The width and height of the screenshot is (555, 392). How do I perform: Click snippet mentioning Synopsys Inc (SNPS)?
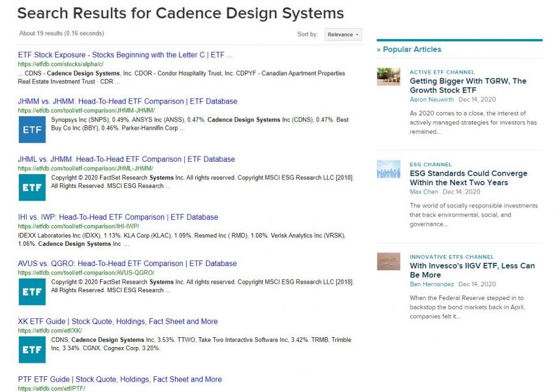[x=200, y=124]
